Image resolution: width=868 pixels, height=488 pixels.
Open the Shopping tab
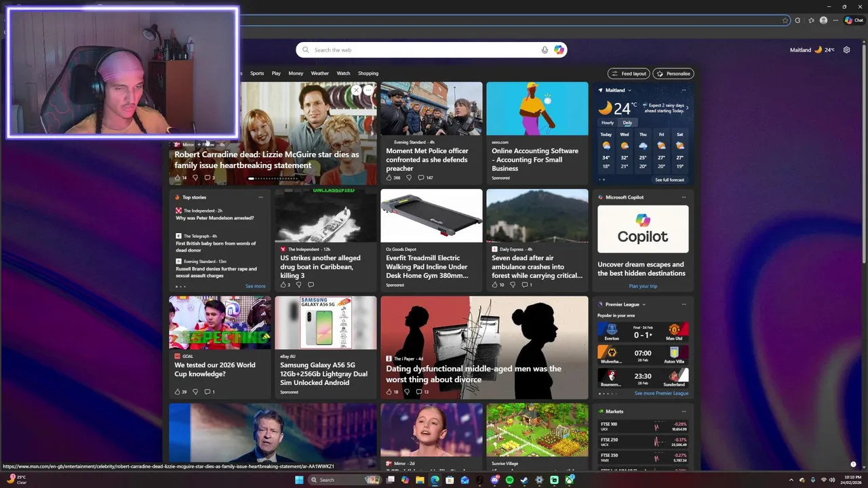(368, 73)
